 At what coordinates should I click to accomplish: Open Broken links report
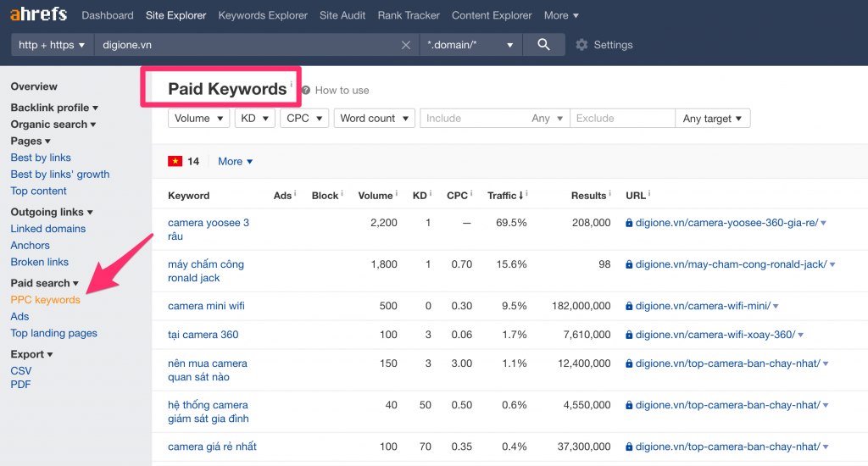tap(39, 262)
